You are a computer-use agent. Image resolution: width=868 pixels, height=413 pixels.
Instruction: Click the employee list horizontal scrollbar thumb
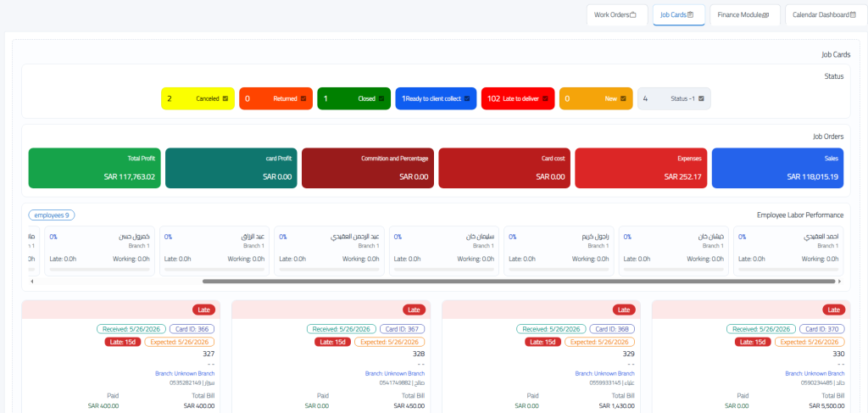coord(519,282)
